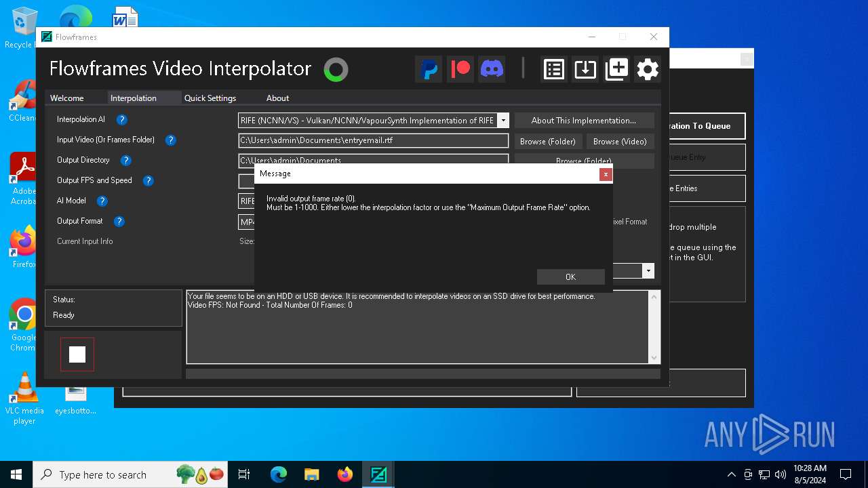Click the help icon beside Output Format

click(119, 222)
